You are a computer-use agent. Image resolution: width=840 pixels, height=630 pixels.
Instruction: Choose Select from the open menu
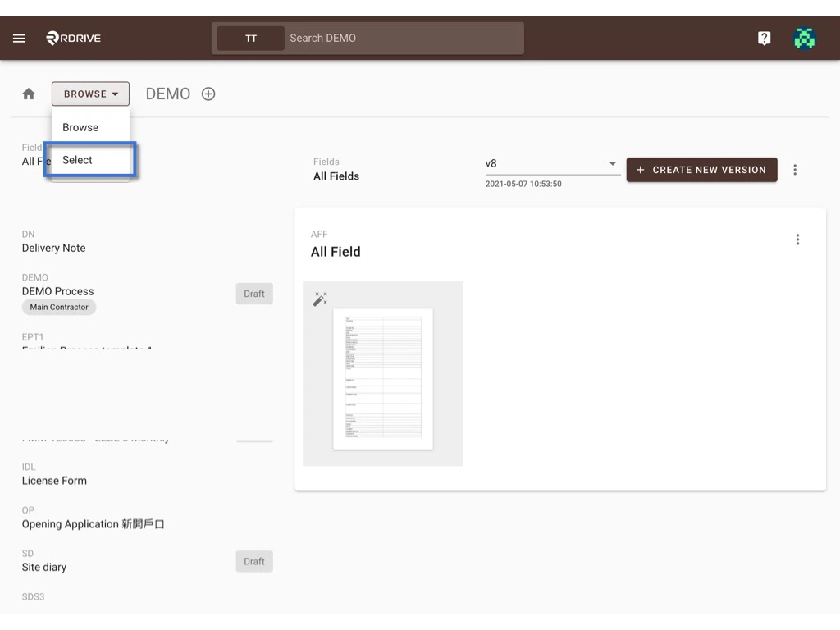click(76, 160)
